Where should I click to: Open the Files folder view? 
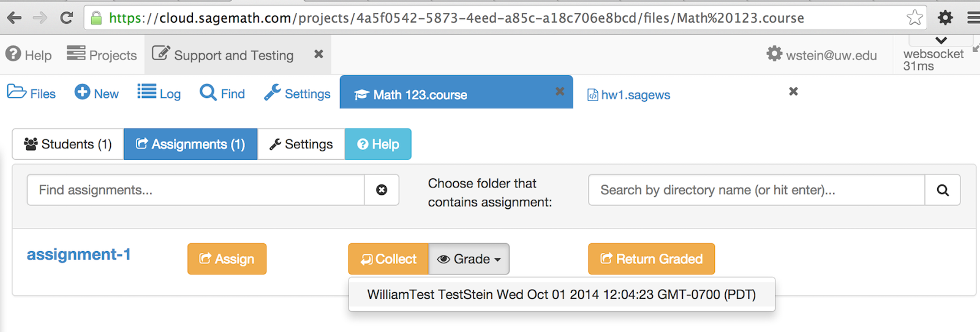[x=31, y=93]
